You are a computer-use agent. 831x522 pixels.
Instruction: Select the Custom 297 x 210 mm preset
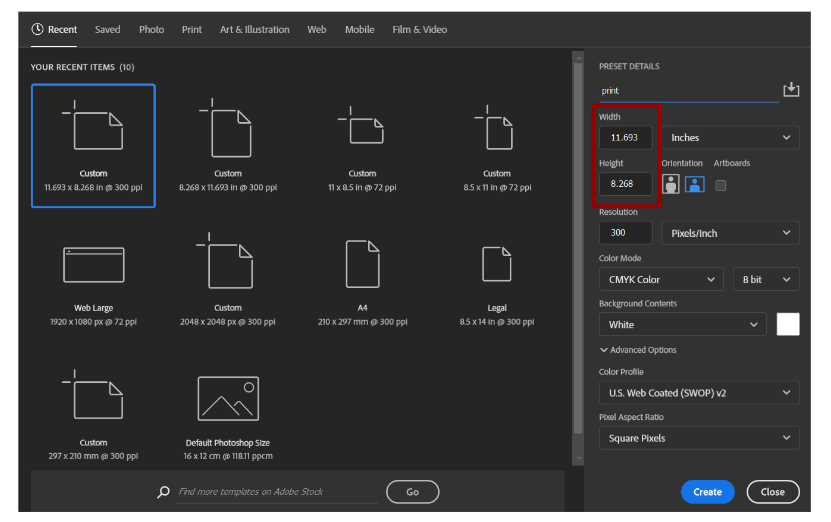point(93,415)
